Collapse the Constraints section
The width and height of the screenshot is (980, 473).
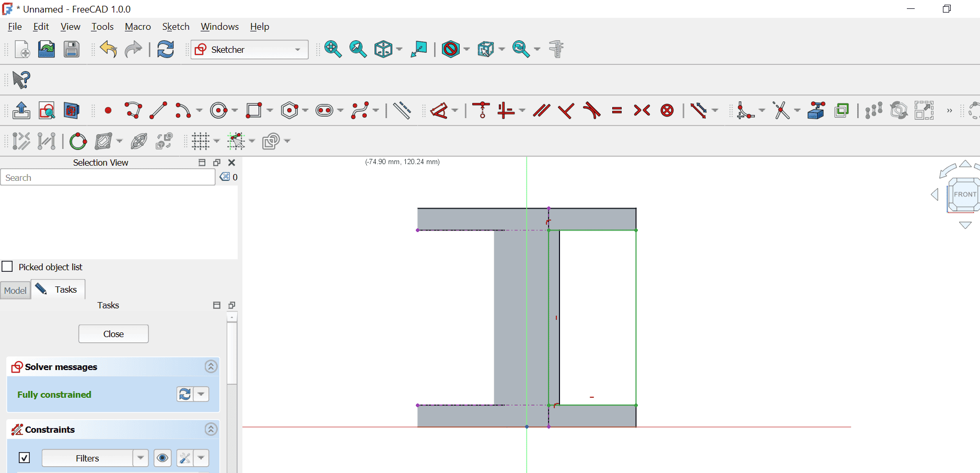pyautogui.click(x=211, y=429)
